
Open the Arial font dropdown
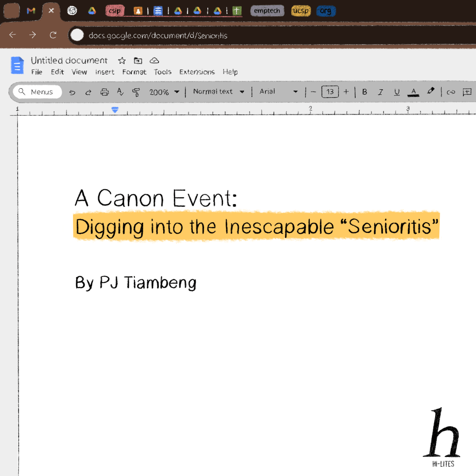(278, 92)
